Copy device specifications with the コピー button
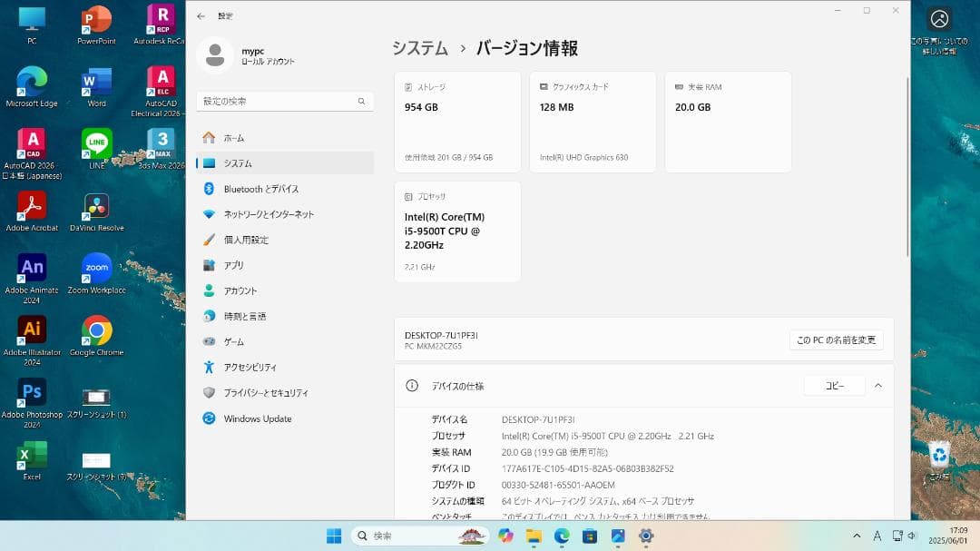Viewport: 980px width, 551px height. (834, 385)
